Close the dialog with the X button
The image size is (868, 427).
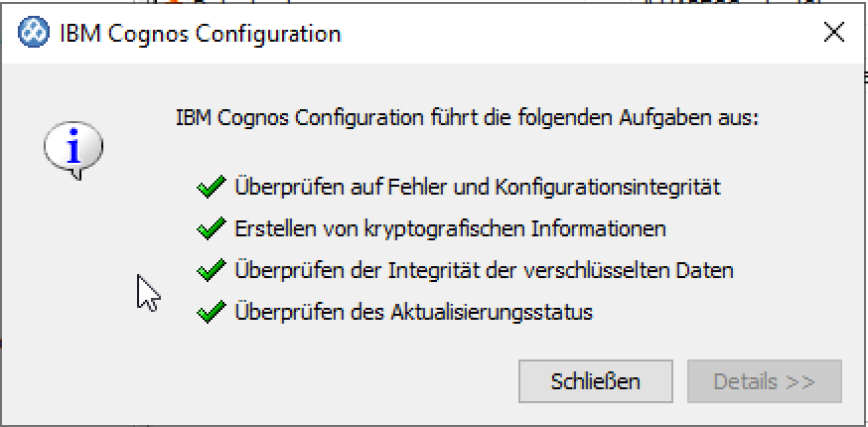834,33
